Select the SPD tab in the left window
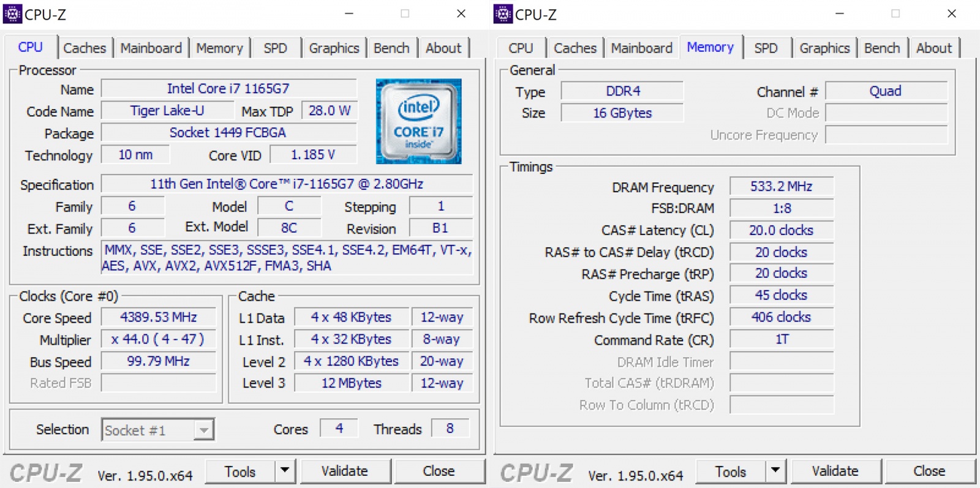 coord(275,48)
